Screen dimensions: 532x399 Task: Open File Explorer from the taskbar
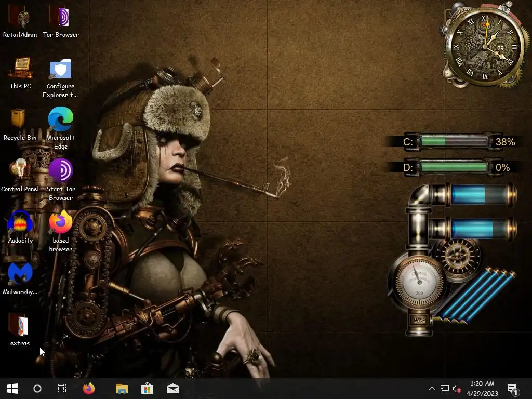(x=122, y=389)
